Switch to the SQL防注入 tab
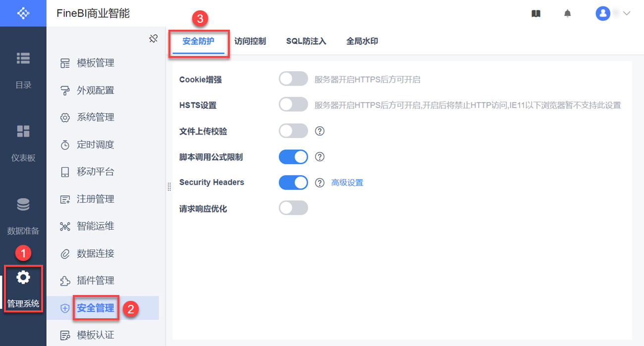The width and height of the screenshot is (644, 346). click(x=306, y=42)
